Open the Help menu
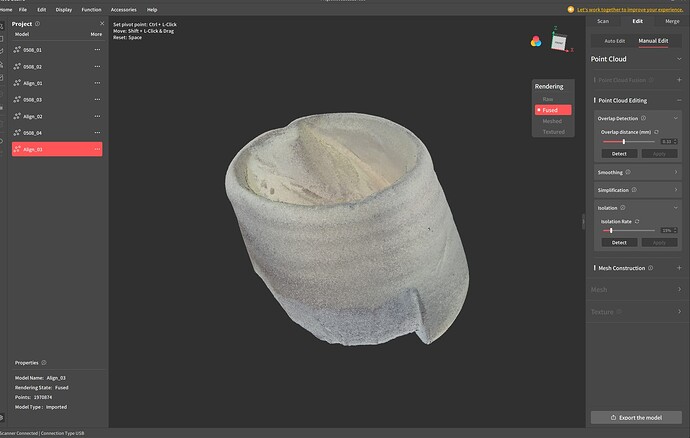This screenshot has width=690, height=438. (x=152, y=10)
